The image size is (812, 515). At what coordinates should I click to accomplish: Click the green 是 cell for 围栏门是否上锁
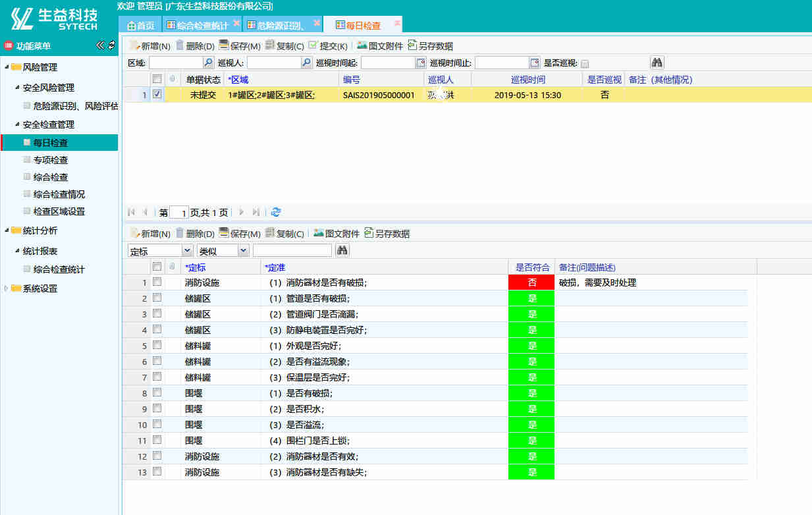(532, 441)
